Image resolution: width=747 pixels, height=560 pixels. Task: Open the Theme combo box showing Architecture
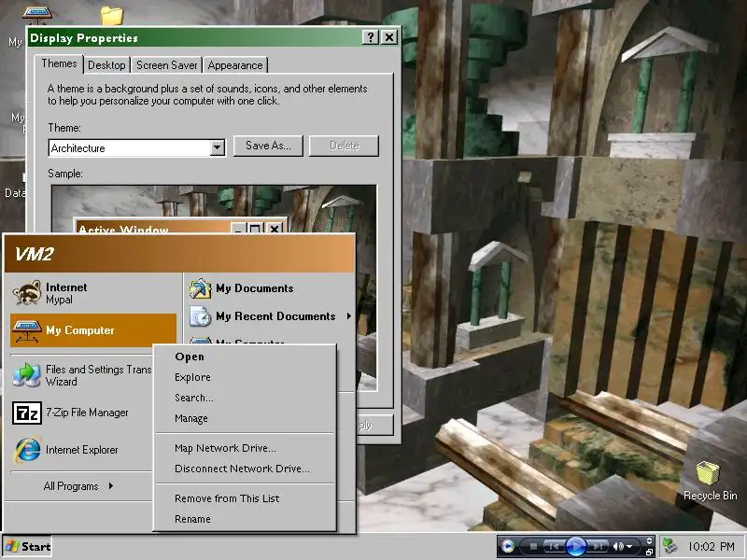[136, 147]
